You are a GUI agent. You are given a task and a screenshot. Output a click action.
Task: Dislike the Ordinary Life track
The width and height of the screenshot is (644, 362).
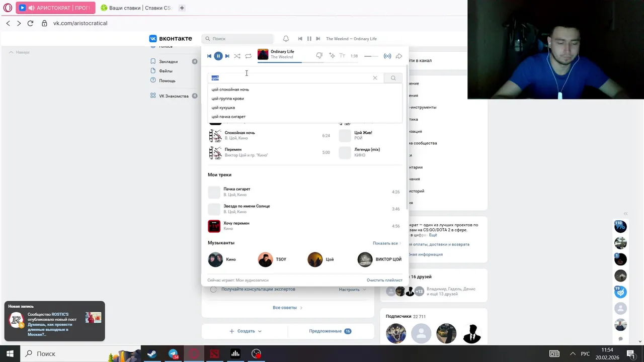[319, 56]
